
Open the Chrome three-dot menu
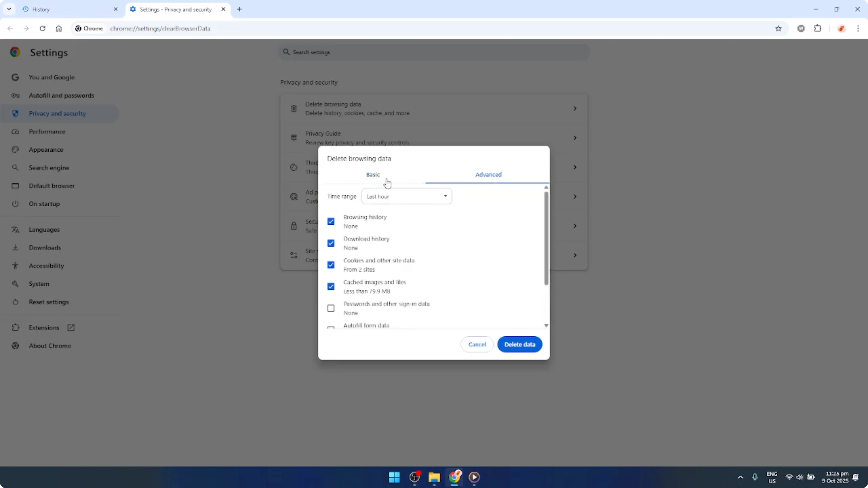(x=858, y=29)
